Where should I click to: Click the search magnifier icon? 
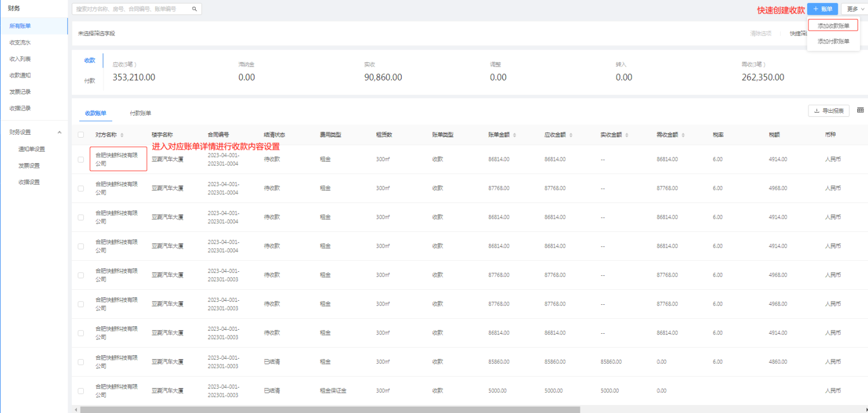point(194,9)
